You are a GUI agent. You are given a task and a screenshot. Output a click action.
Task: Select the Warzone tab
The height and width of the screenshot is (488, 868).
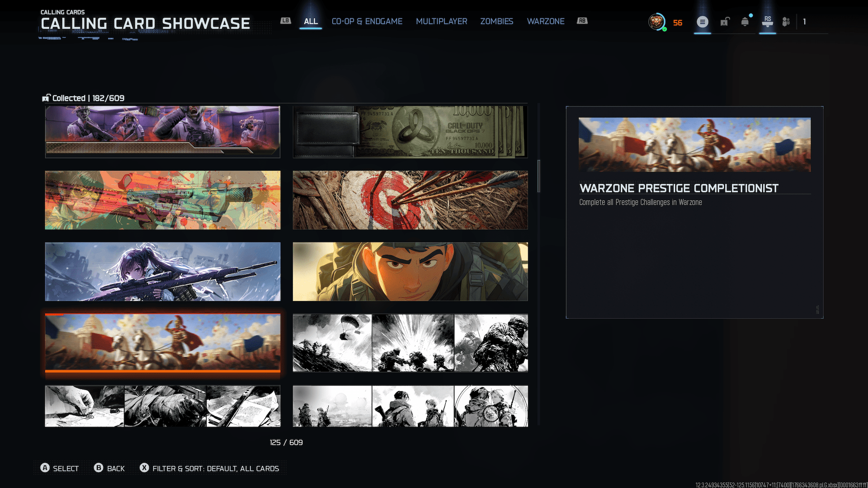coord(545,21)
